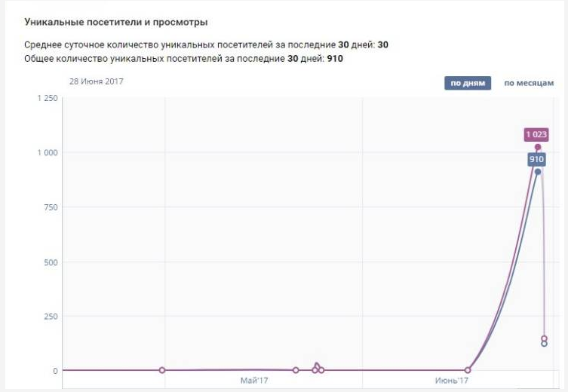This screenshot has height=392, width=568.
Task: Click the 500 y-axis label
Action: click(x=51, y=262)
